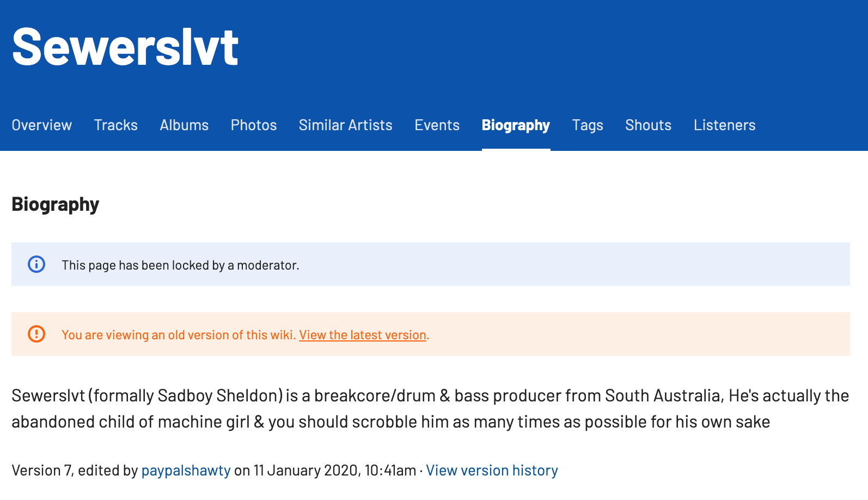This screenshot has height=500, width=868.
Task: Follow the View the latest version link
Action: [x=363, y=335]
